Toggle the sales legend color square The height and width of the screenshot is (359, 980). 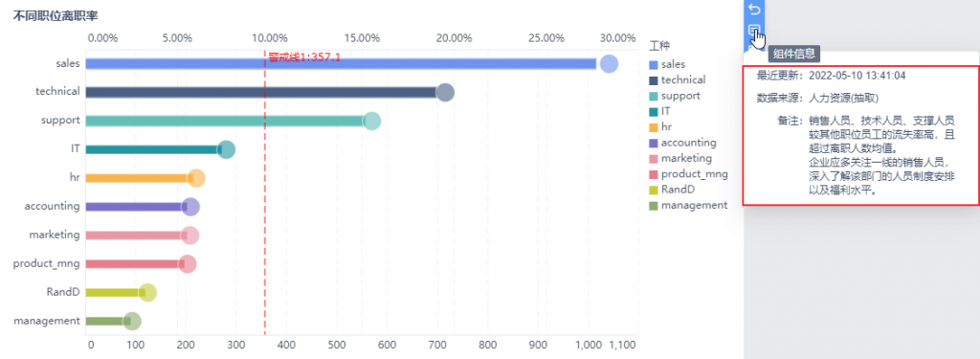pos(654,64)
